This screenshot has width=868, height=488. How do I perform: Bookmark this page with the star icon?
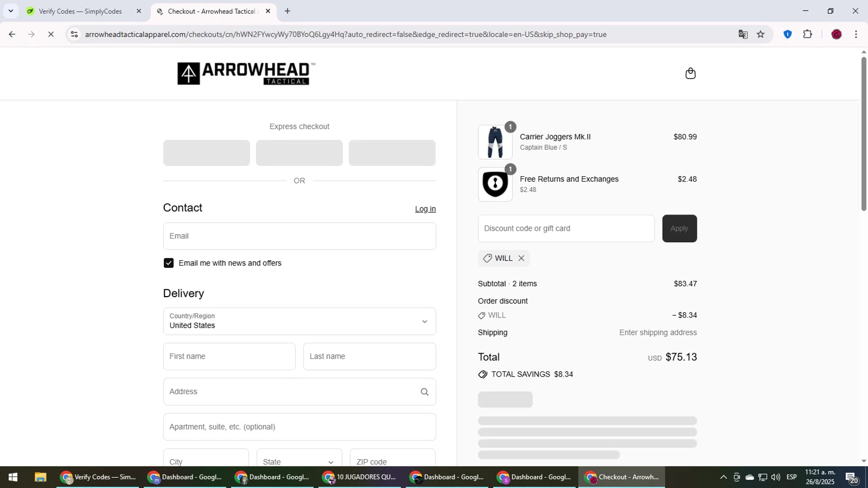(760, 34)
